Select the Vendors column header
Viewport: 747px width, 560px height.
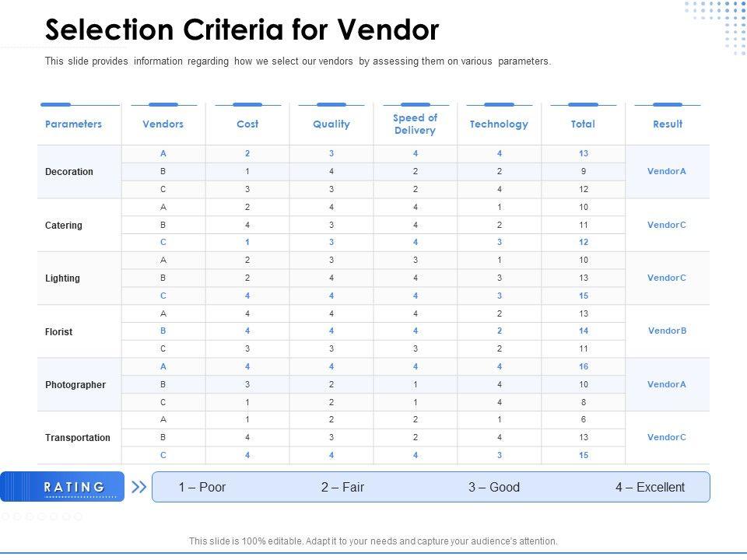point(163,124)
